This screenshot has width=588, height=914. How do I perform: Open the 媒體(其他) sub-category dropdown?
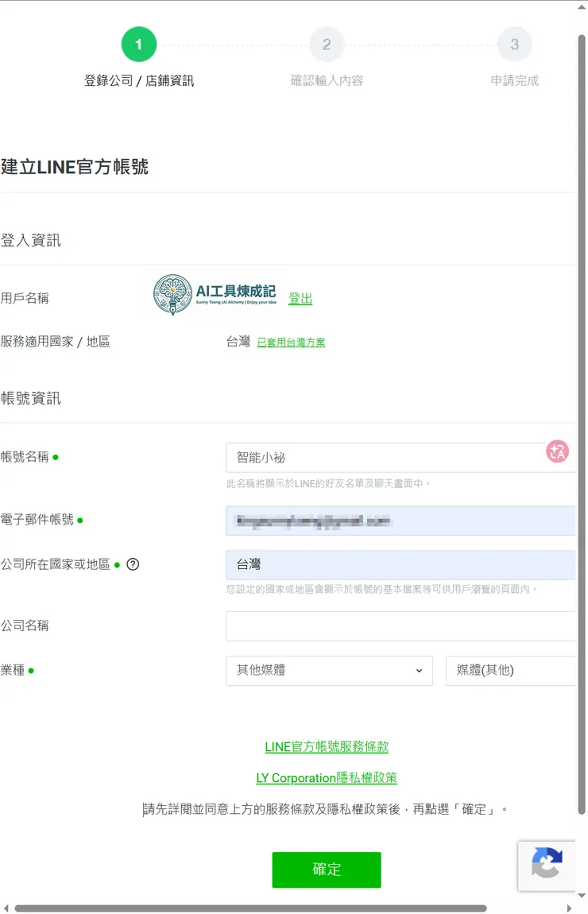click(510, 670)
